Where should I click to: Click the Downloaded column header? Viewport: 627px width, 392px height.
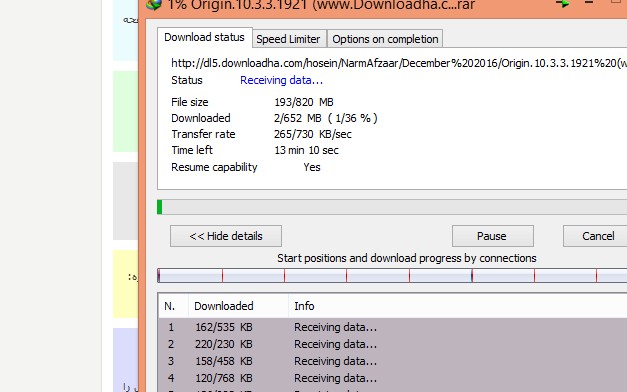click(x=238, y=306)
